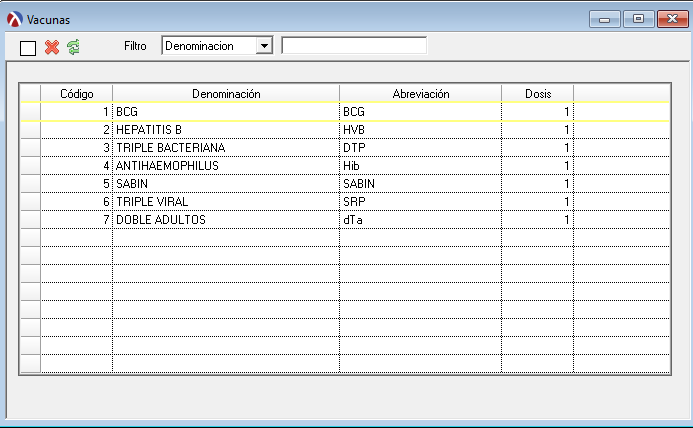693x428 pixels.
Task: Click the Denominación column header
Action: click(226, 93)
